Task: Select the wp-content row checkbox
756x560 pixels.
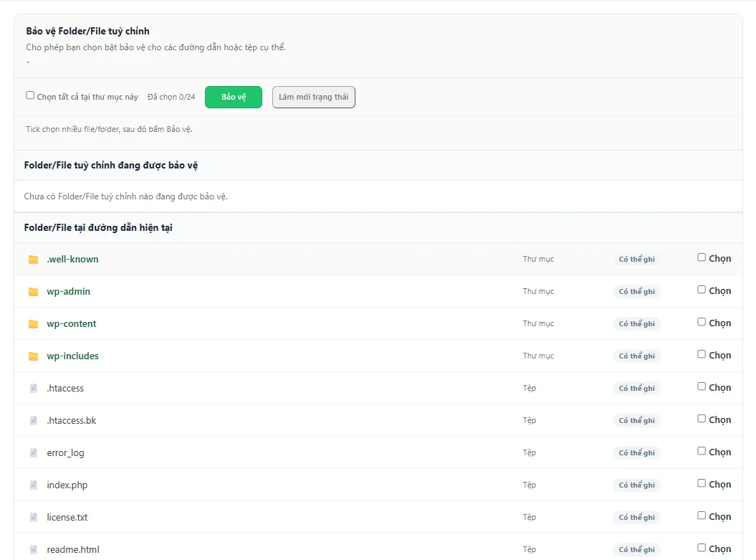Action: point(702,322)
